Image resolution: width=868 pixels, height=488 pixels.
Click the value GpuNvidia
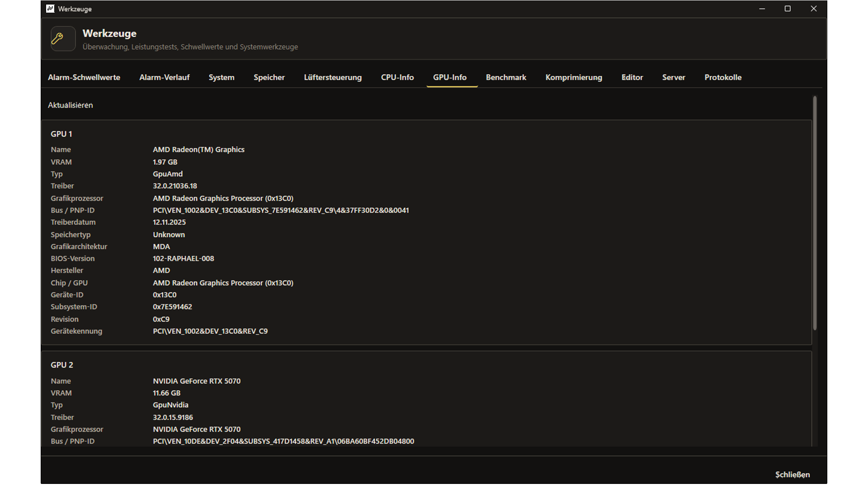[x=170, y=405]
